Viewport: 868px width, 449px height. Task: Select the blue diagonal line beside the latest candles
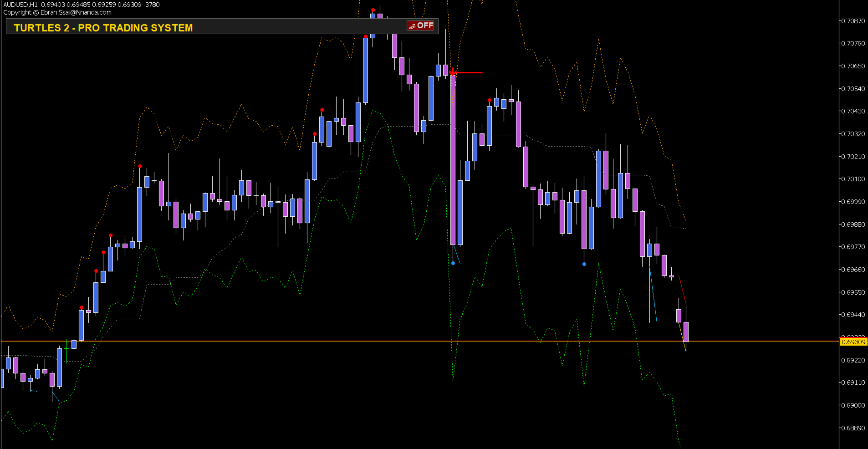[x=653, y=295]
